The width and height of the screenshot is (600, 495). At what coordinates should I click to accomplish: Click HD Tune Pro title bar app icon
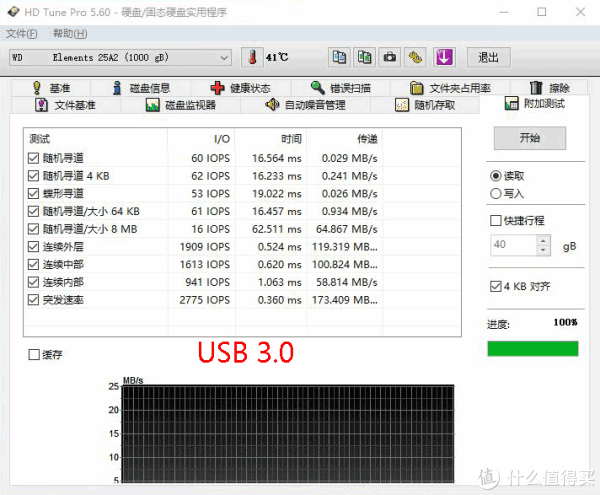(x=13, y=12)
